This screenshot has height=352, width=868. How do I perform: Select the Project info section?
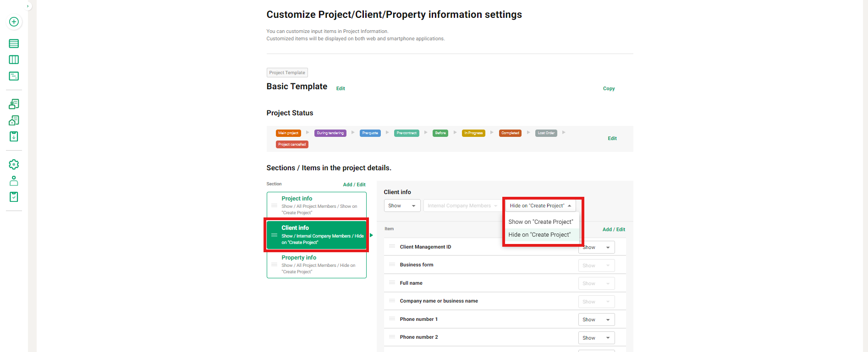(317, 206)
